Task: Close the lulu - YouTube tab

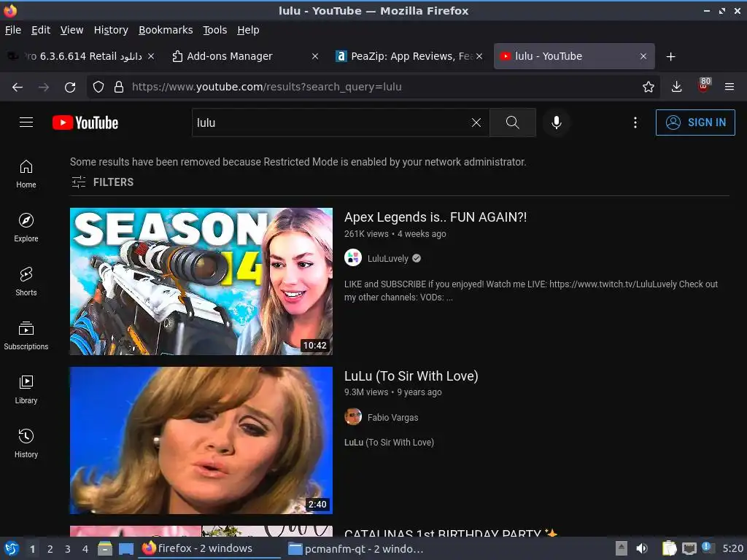Action: click(x=643, y=56)
